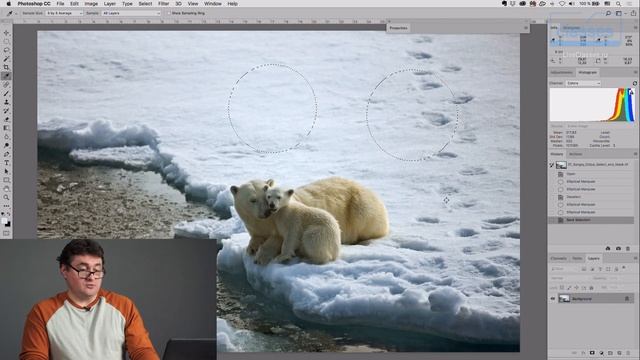Image resolution: width=640 pixels, height=360 pixels.
Task: Click the background color swatch
Action: (8, 224)
